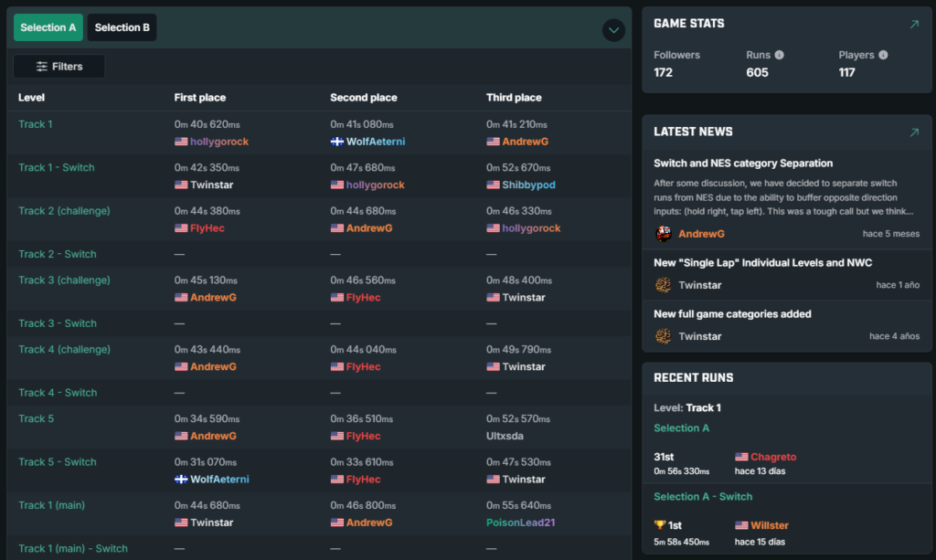
Task: Select the Selection A tab
Action: [48, 27]
